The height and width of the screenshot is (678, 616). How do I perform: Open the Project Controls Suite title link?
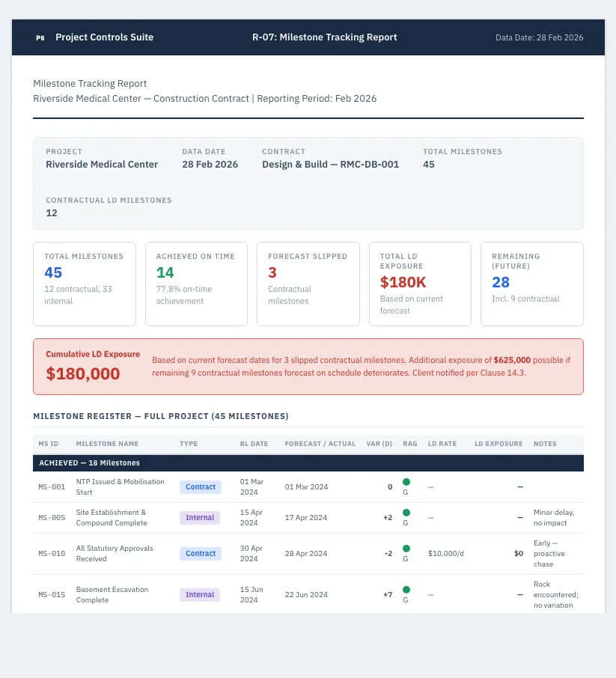[x=104, y=37]
